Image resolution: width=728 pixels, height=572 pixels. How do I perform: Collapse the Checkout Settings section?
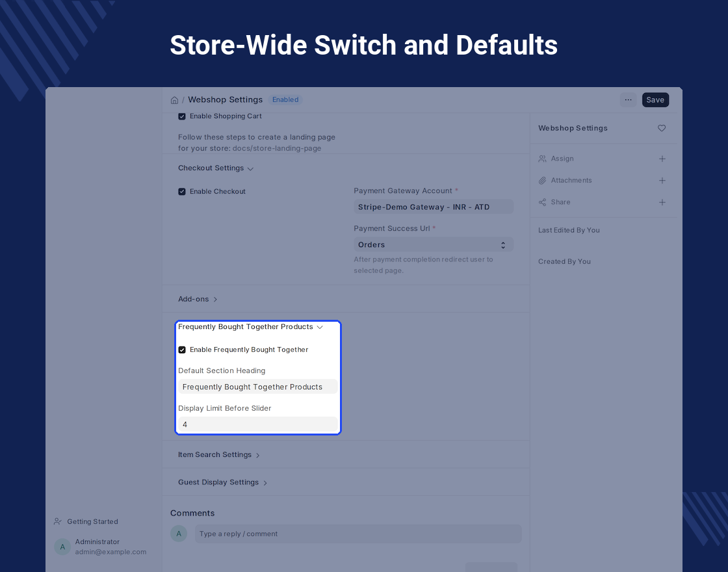point(215,168)
